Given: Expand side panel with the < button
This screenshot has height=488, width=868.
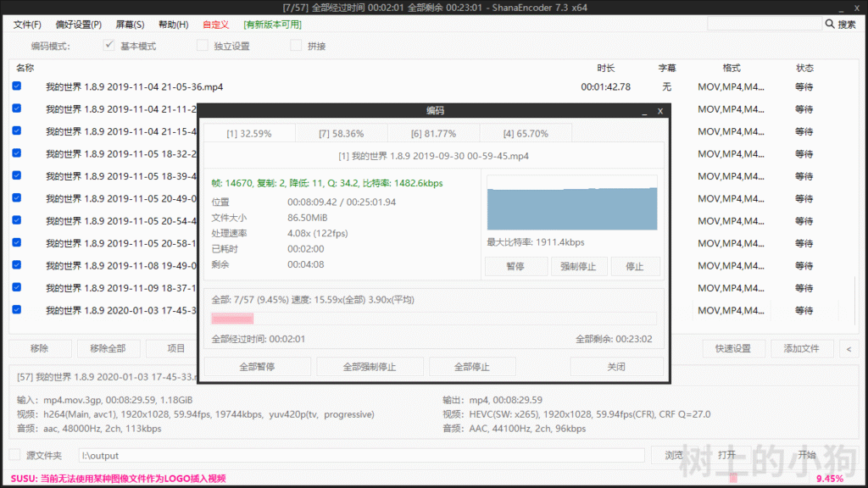Looking at the screenshot, I should click(x=849, y=348).
